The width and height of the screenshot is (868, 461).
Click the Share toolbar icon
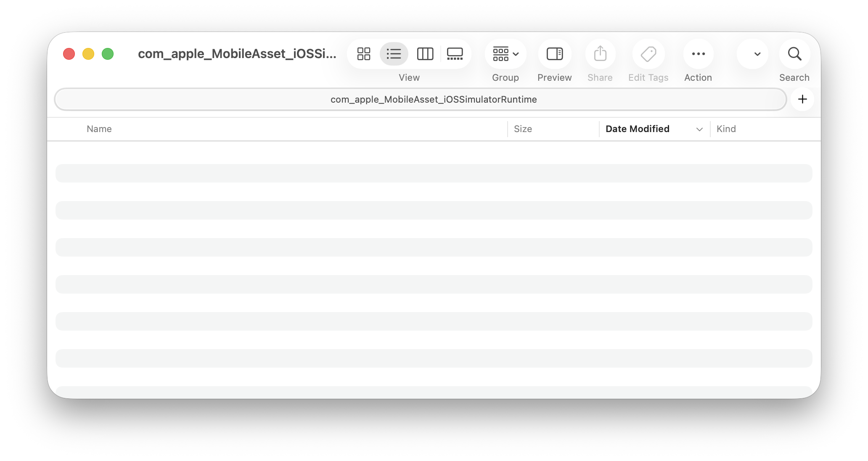600,54
